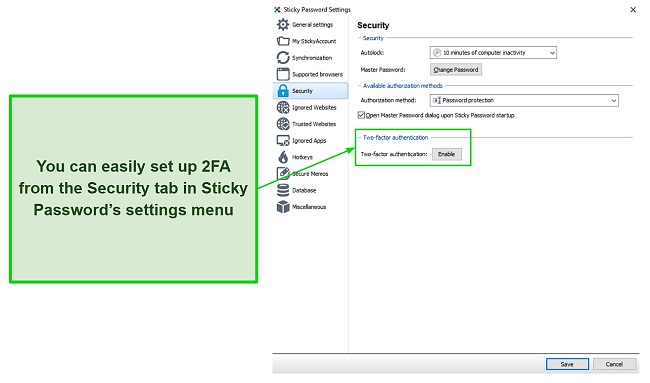The height and width of the screenshot is (383, 650).
Task: Click the Trusted Websites globe icon
Action: (283, 124)
